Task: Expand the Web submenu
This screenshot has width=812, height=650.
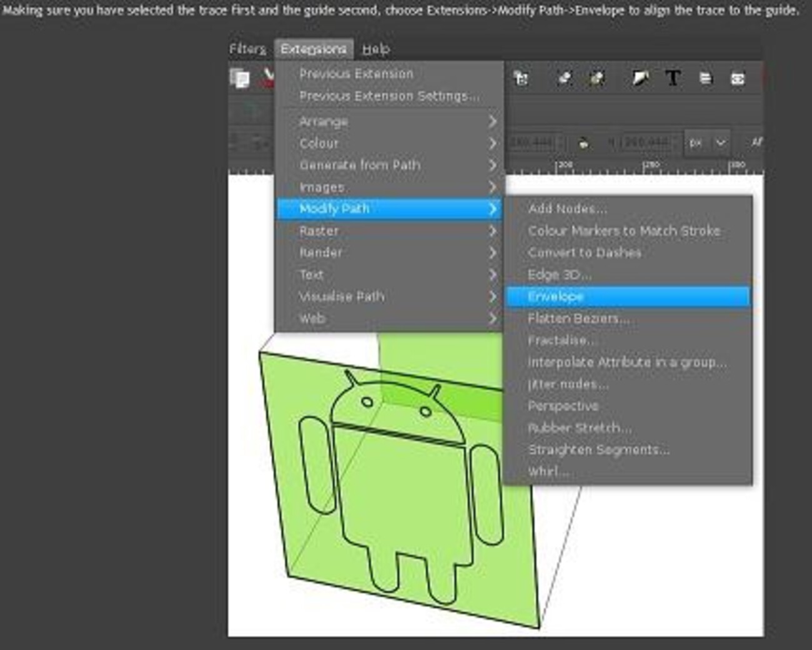Action: pyautogui.click(x=390, y=318)
